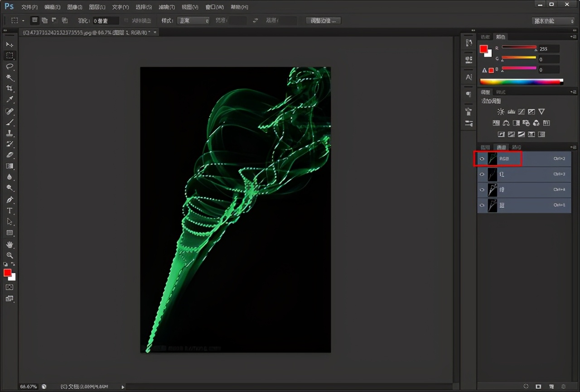Select the Magic Wand tool
Viewport: 580px width, 392px height.
click(10, 77)
